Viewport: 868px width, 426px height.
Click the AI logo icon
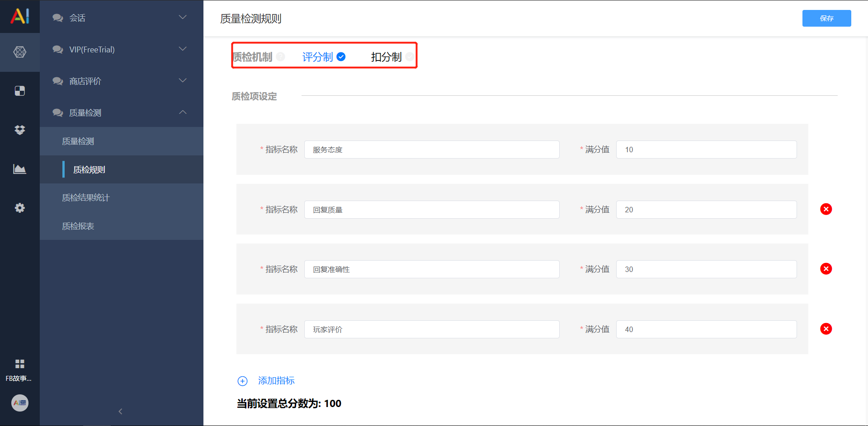click(x=20, y=16)
